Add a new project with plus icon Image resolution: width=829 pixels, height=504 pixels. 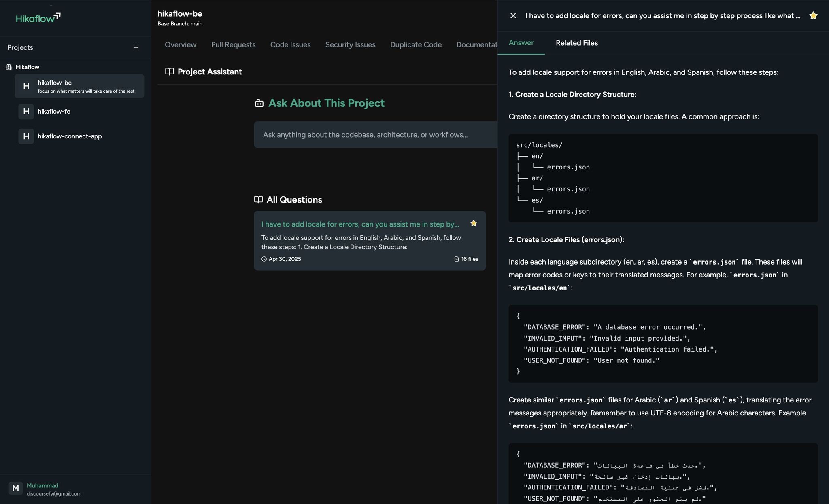[136, 48]
